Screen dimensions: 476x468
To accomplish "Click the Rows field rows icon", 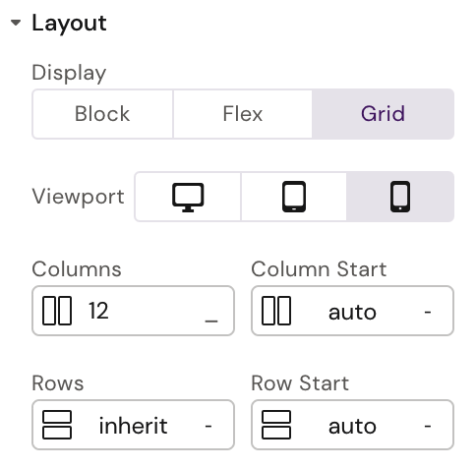I will pos(57,425).
